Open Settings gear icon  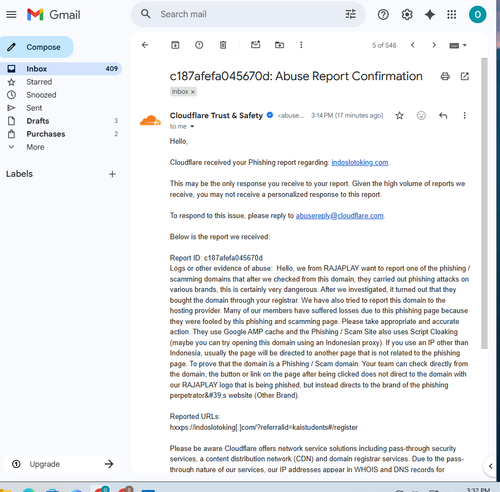click(x=407, y=15)
